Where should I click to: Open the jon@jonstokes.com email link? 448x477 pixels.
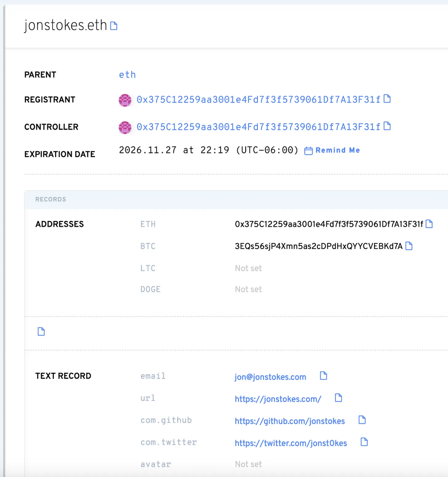(270, 377)
